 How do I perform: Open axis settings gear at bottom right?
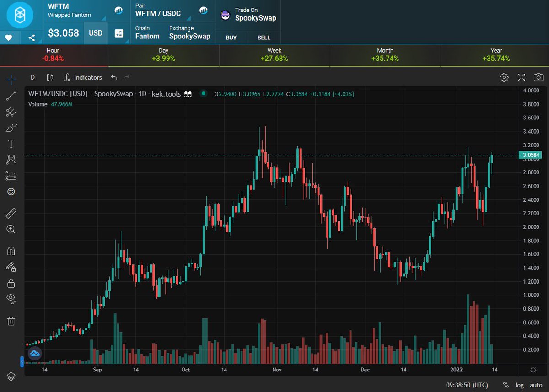coord(533,370)
